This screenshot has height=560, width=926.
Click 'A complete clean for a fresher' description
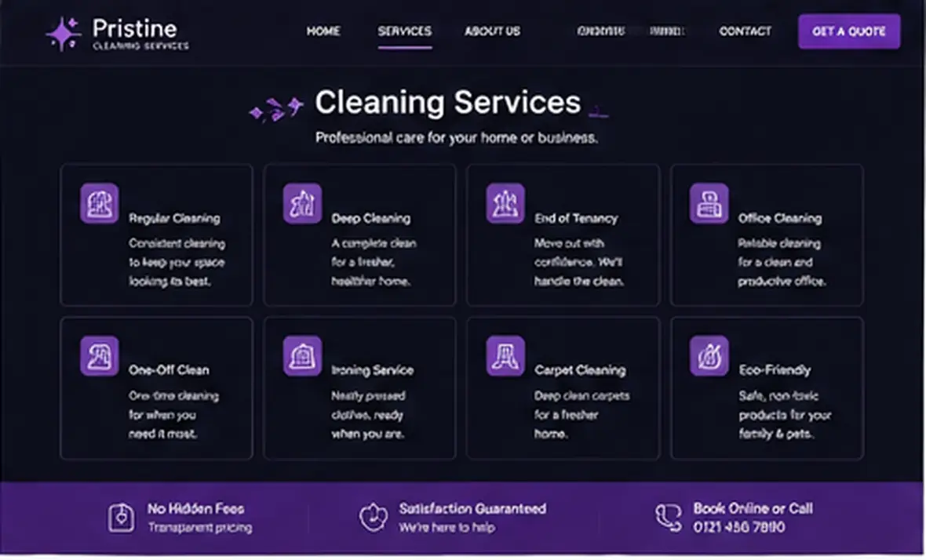pos(374,262)
